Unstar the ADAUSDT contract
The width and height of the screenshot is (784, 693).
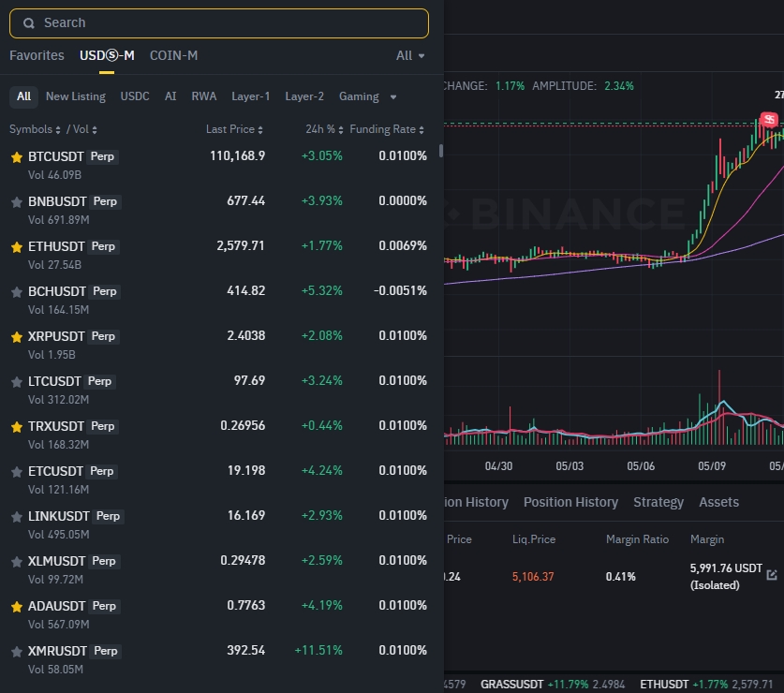[17, 607]
